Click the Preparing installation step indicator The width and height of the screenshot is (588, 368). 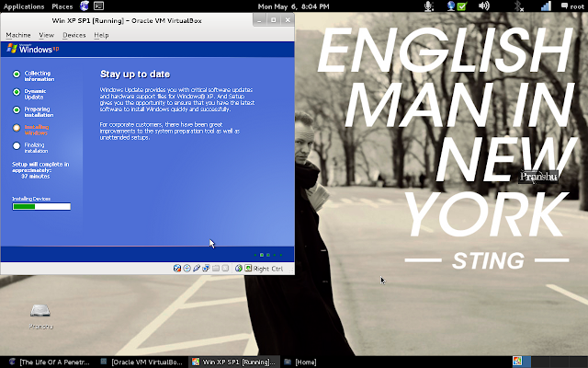pyautogui.click(x=17, y=110)
